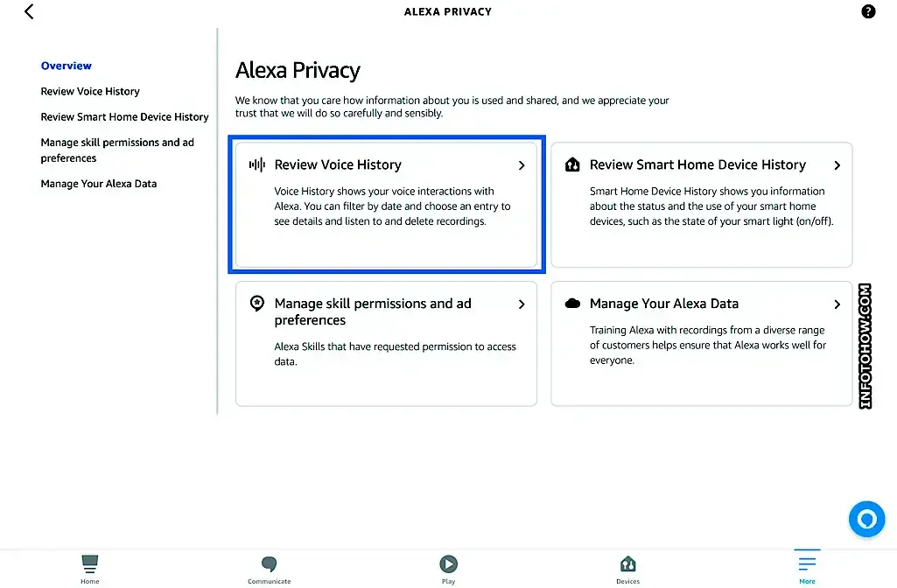Click the Alexa Privacy page heading
Viewport: 897px width, 588px height.
click(x=298, y=70)
